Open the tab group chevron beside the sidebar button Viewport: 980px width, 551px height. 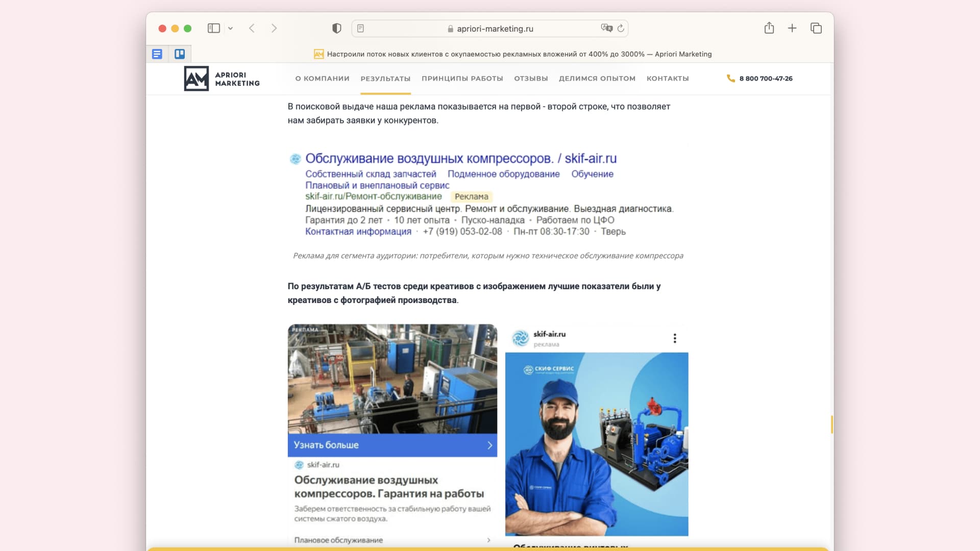(231, 29)
